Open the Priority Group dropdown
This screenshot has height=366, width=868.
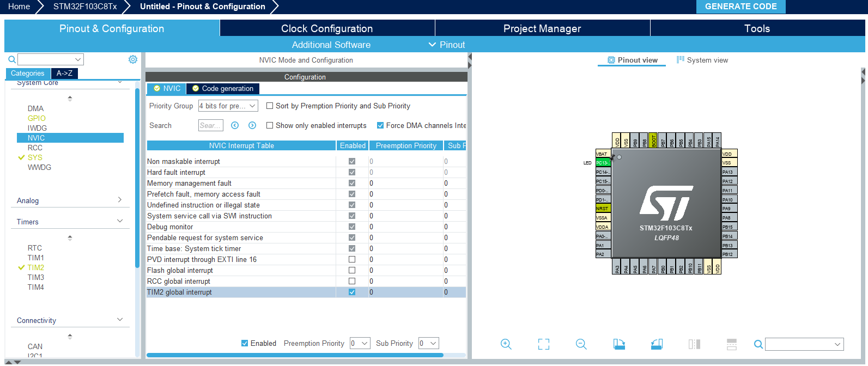228,106
